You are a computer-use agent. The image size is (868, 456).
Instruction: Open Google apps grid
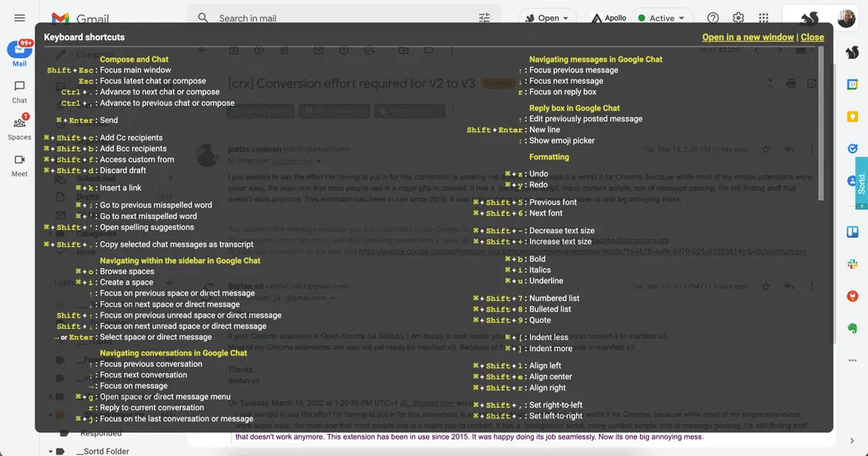pyautogui.click(x=763, y=18)
